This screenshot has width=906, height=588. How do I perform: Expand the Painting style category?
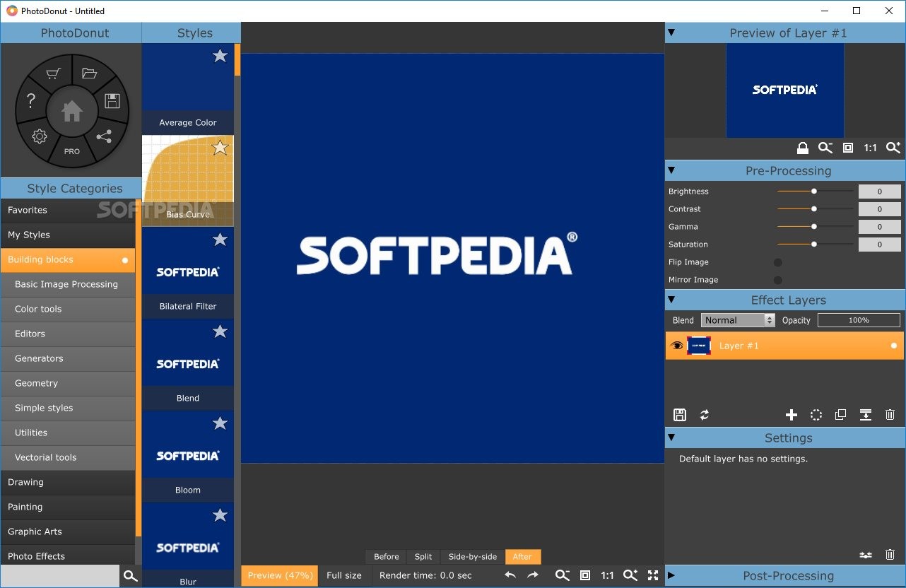[x=68, y=507]
